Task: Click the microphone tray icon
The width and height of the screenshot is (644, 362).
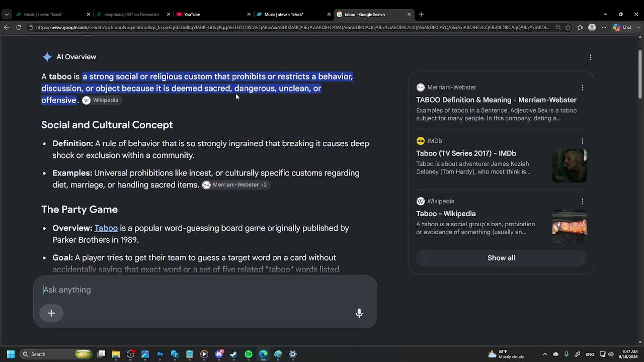Action: (567, 354)
